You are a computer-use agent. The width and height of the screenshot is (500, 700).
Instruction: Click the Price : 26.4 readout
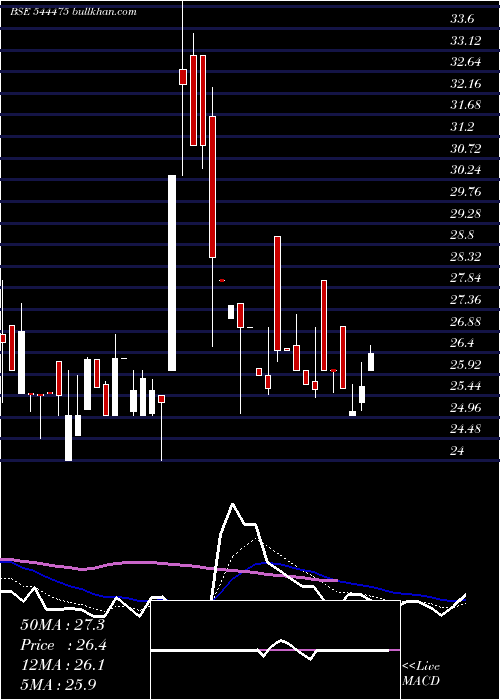(x=63, y=645)
